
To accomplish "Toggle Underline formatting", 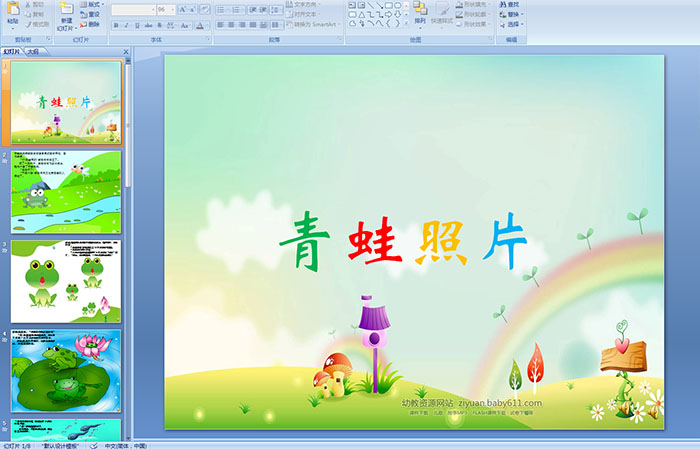I will [x=139, y=25].
